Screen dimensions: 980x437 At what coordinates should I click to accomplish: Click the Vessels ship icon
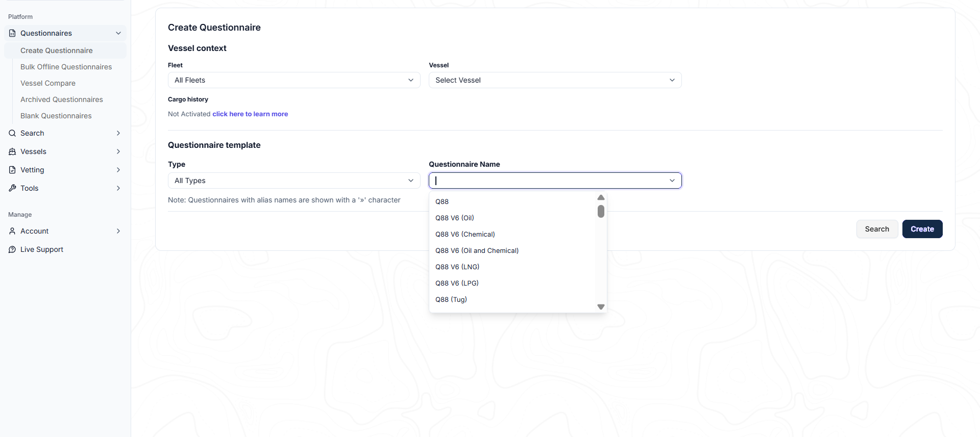[x=12, y=151]
